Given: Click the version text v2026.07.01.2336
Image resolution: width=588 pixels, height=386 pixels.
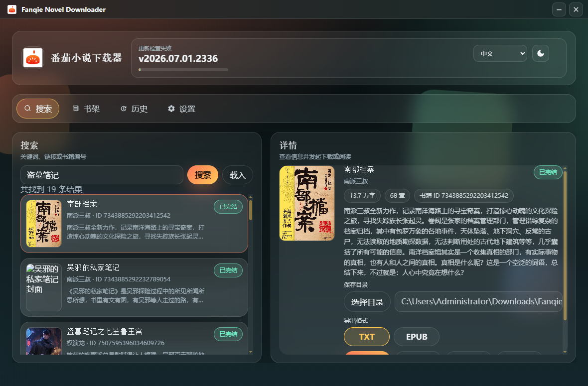Looking at the screenshot, I should 178,58.
